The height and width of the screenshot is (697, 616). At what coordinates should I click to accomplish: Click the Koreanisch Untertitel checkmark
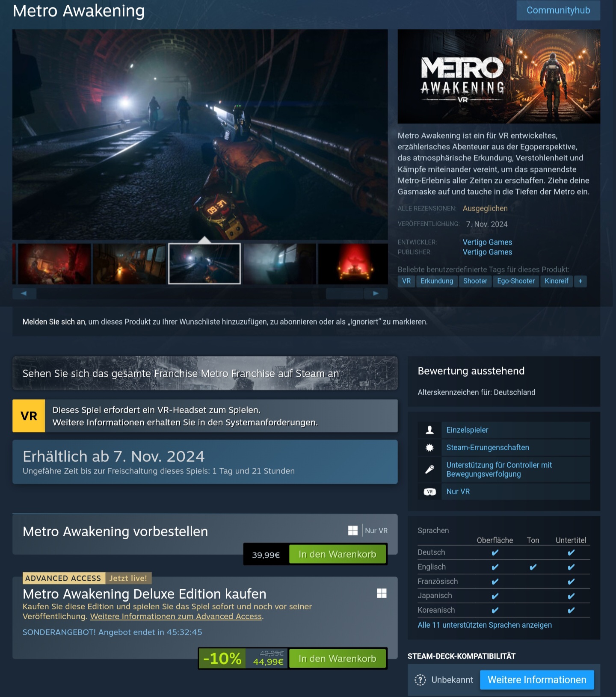[x=571, y=610]
